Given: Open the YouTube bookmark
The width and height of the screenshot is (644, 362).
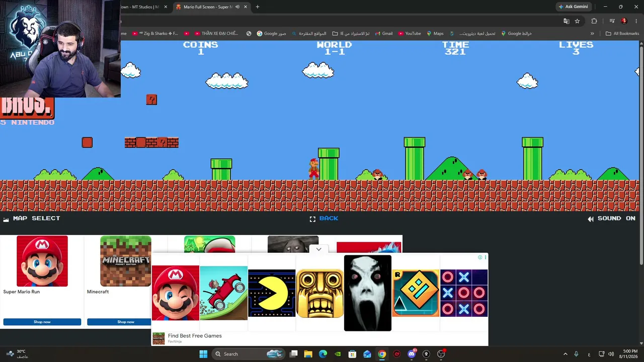Looking at the screenshot, I should [x=409, y=34].
